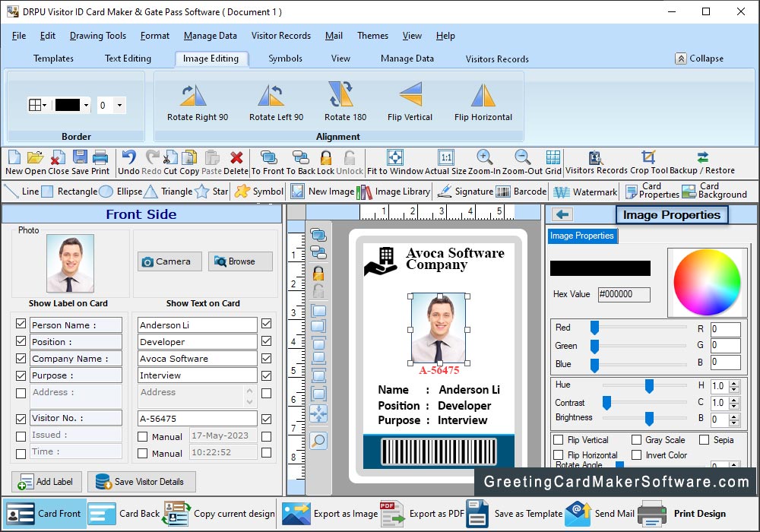760x532 pixels.
Task: Insert a Barcode onto the card
Action: click(x=521, y=192)
